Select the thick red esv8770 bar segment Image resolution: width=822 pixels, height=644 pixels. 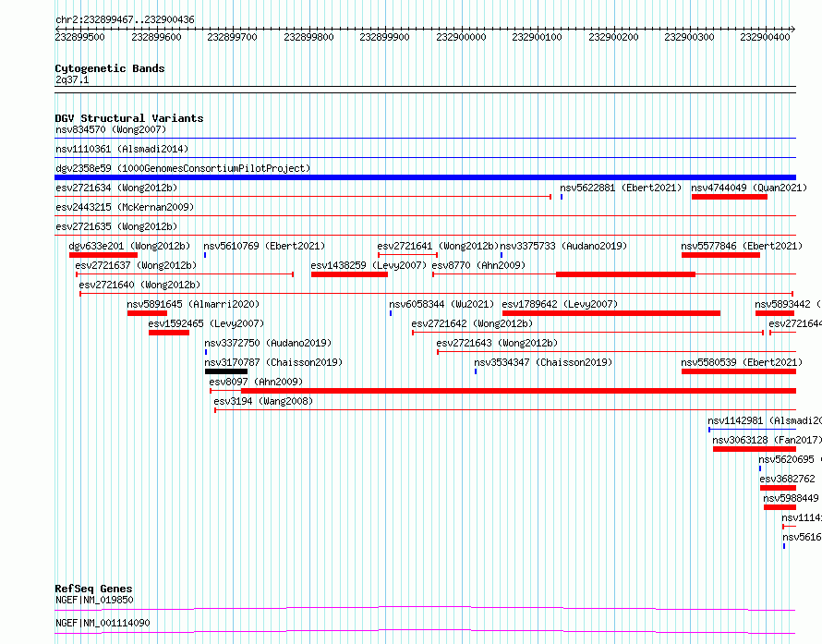(625, 274)
